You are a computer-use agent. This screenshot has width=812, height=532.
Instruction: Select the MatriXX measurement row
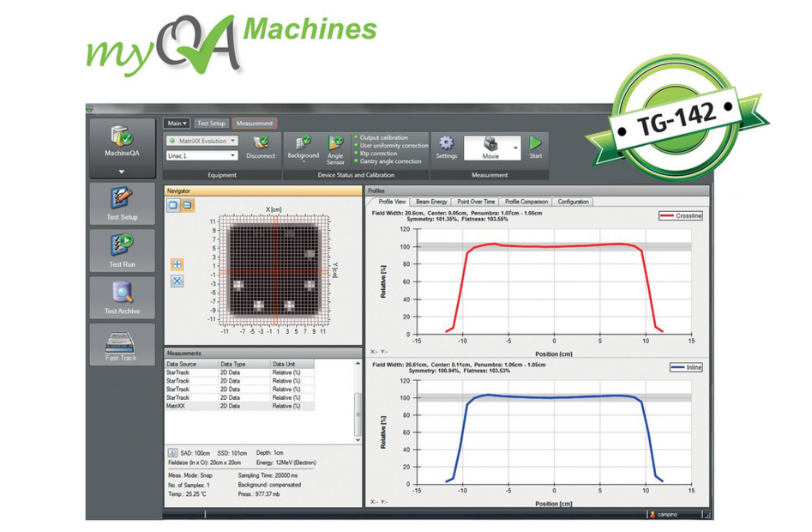click(x=239, y=406)
